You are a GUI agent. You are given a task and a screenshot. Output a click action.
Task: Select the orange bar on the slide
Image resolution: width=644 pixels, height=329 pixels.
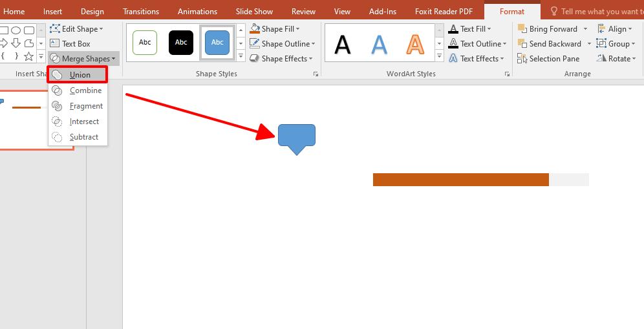click(x=461, y=180)
